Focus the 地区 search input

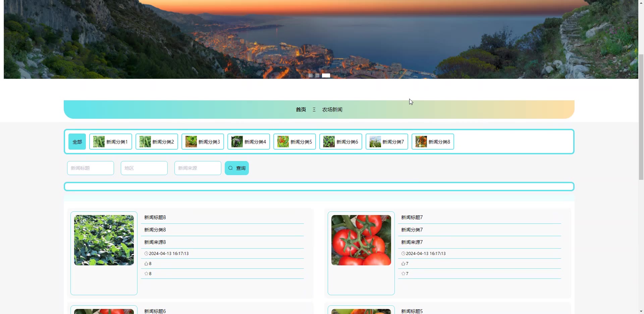click(x=144, y=168)
